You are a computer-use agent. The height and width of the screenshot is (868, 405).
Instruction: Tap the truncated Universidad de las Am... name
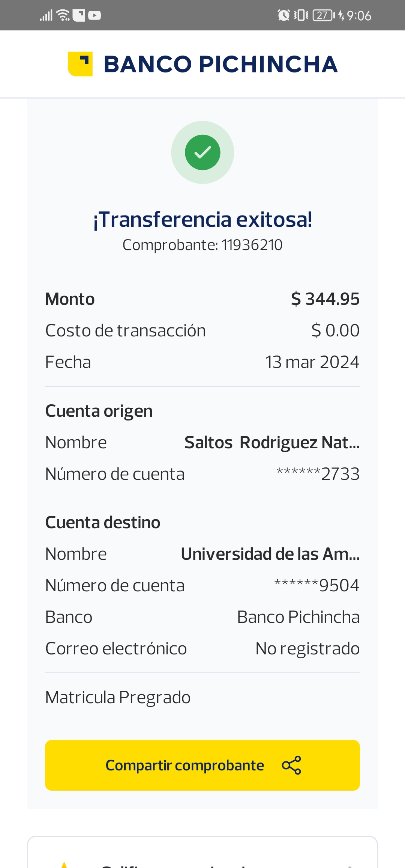click(x=270, y=554)
